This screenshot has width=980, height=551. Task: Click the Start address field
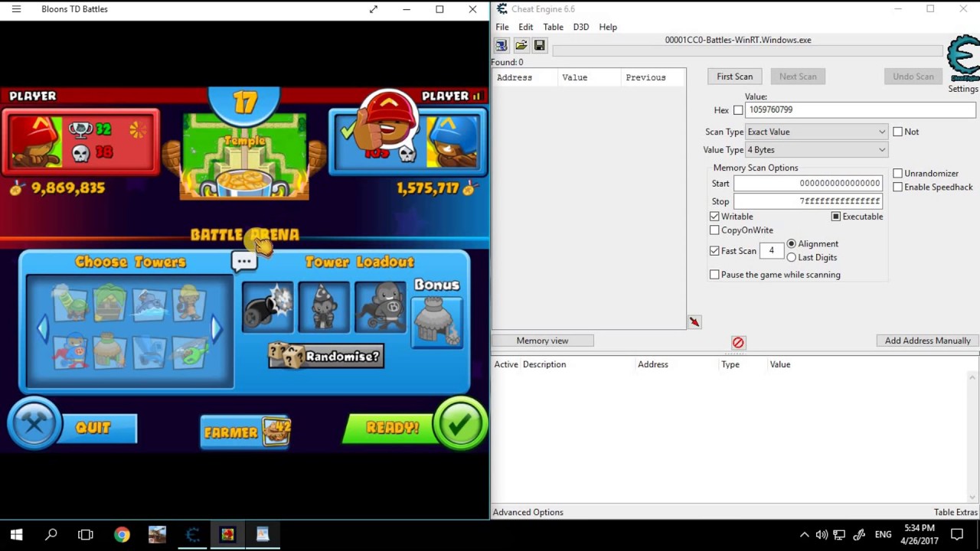tap(808, 184)
